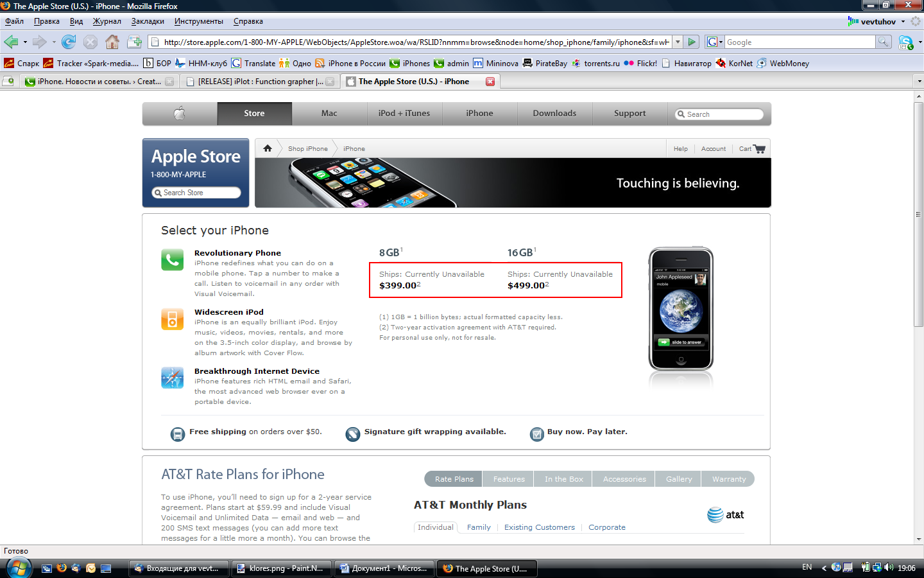Switch to the Features tab
Screen dimensions: 924x578
pos(509,479)
